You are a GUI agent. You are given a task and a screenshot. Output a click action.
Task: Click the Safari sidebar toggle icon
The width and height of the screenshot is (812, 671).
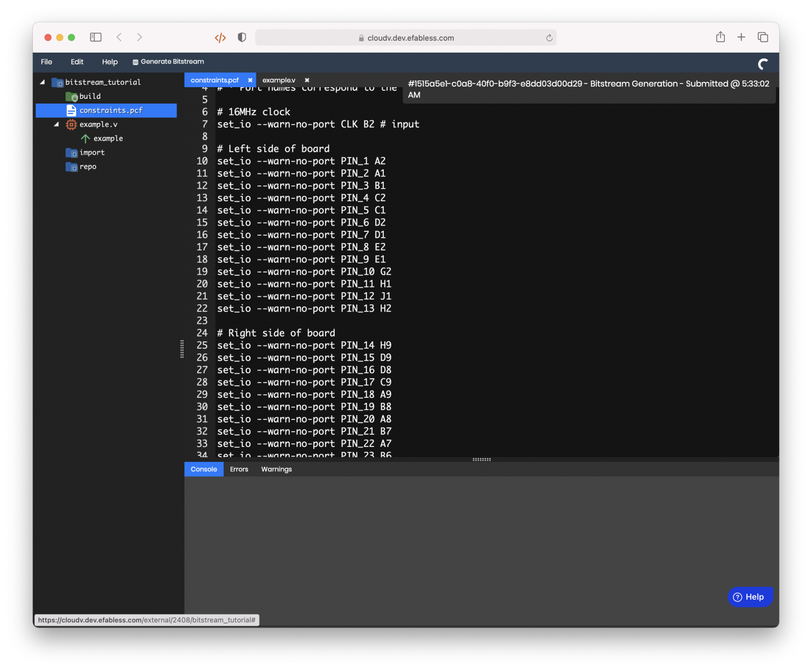96,37
